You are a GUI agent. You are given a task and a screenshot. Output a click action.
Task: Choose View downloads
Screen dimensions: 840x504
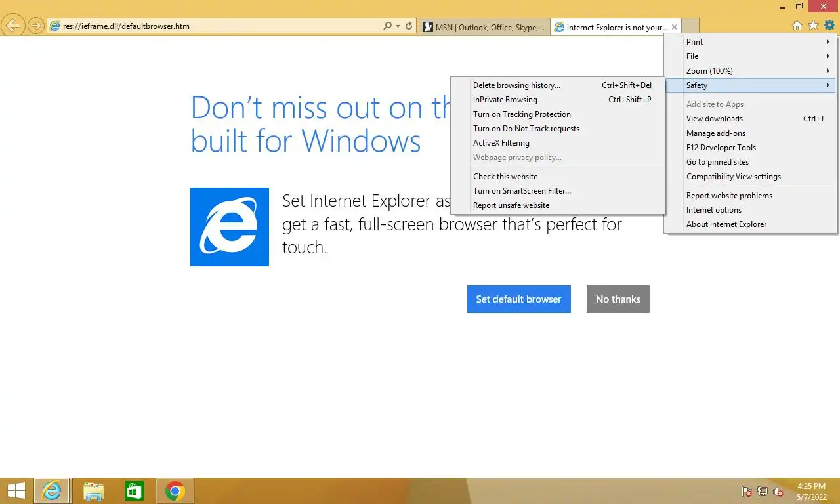coord(751,118)
